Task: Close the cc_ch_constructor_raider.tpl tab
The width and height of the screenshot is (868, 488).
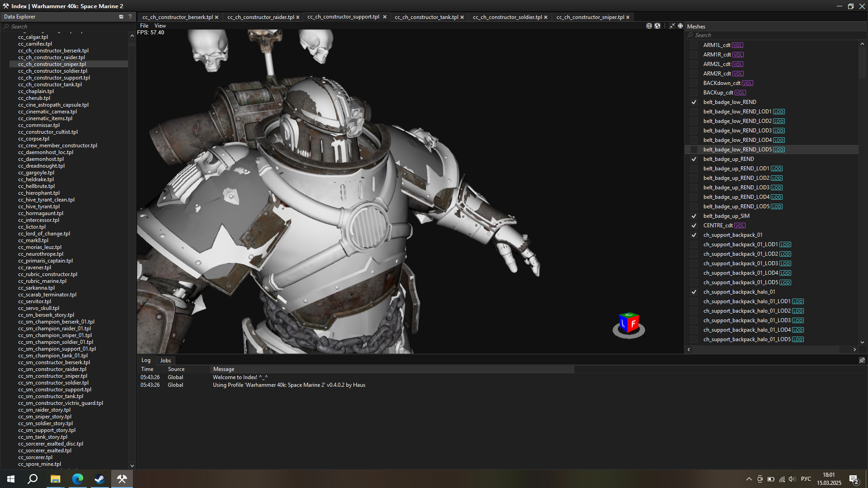Action: 298,17
